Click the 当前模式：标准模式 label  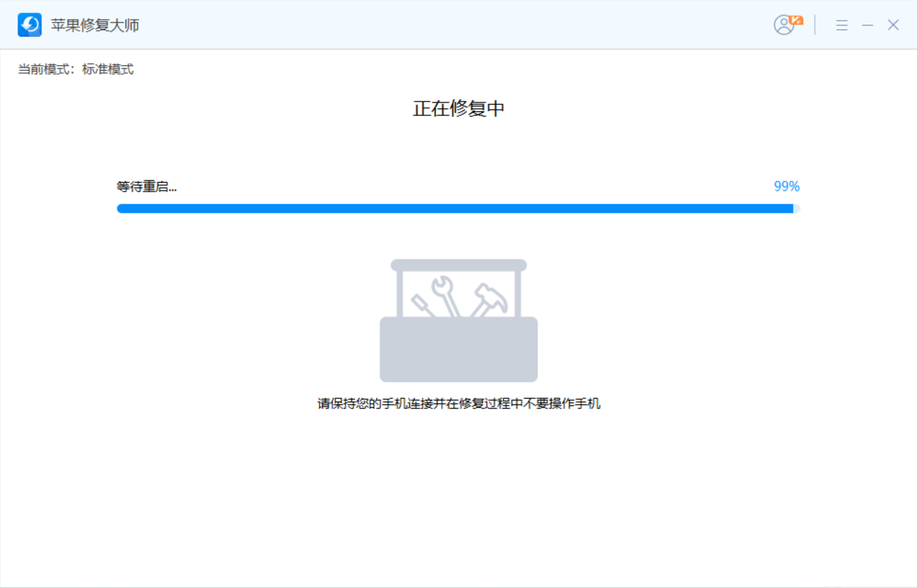click(x=76, y=69)
